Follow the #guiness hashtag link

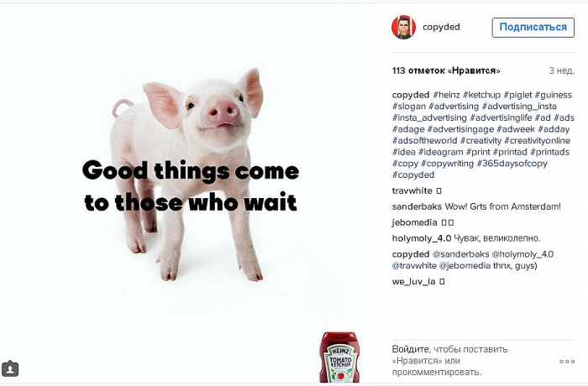[x=553, y=95]
